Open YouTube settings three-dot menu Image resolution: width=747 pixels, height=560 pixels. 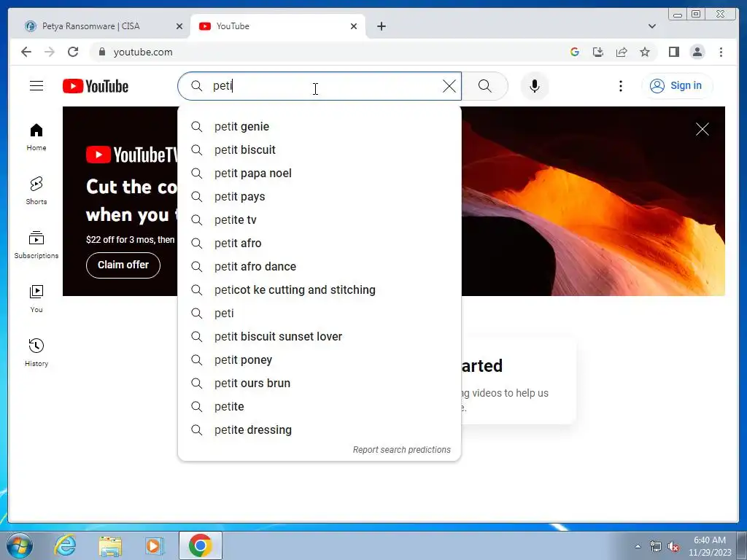coord(620,86)
